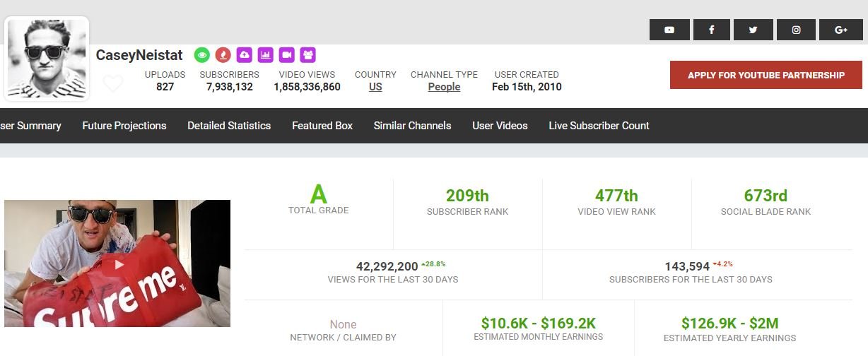Click the 209th subscriber rank

tap(467, 196)
